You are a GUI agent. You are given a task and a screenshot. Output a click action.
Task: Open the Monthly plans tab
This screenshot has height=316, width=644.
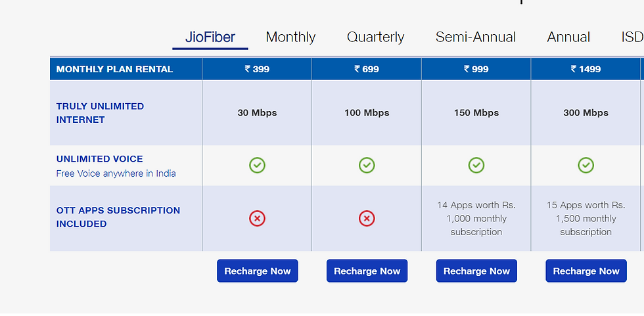pyautogui.click(x=290, y=37)
